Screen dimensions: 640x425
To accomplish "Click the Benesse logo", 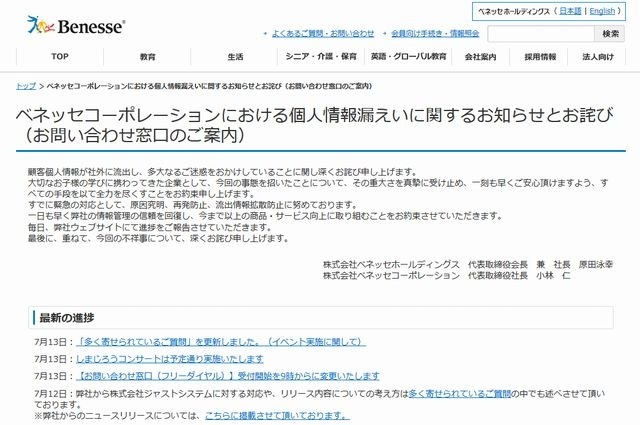I will (76, 25).
